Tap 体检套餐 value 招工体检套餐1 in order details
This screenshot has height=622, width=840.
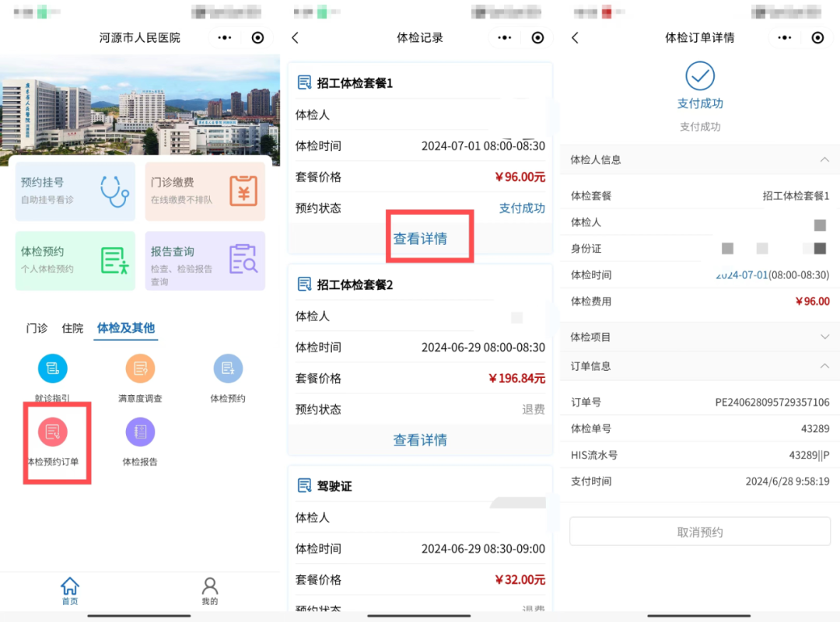pyautogui.click(x=796, y=196)
